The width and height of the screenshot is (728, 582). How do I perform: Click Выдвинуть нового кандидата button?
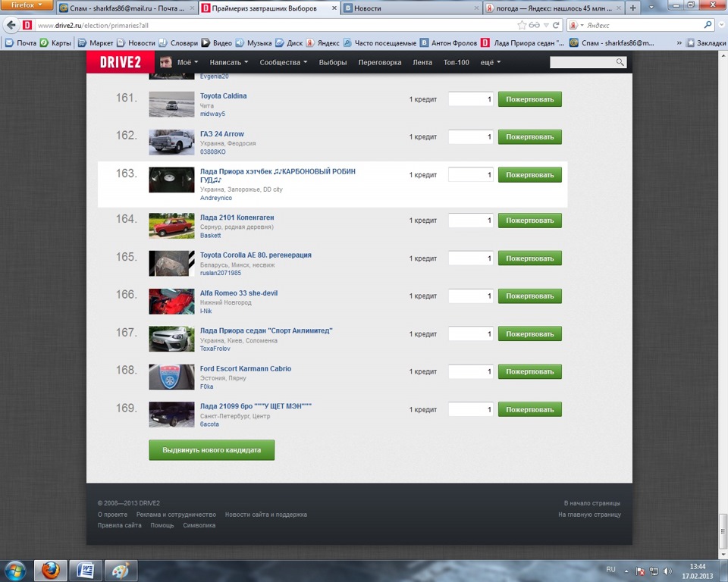point(212,450)
